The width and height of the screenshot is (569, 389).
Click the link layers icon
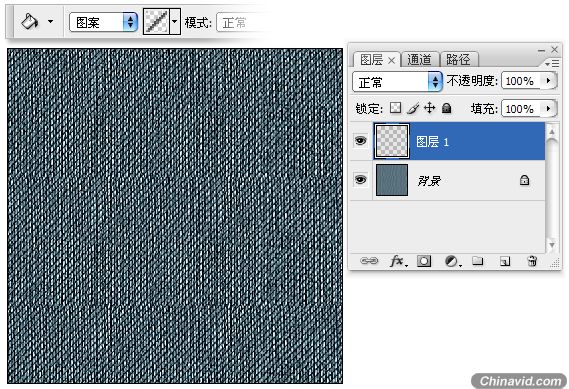tap(369, 261)
